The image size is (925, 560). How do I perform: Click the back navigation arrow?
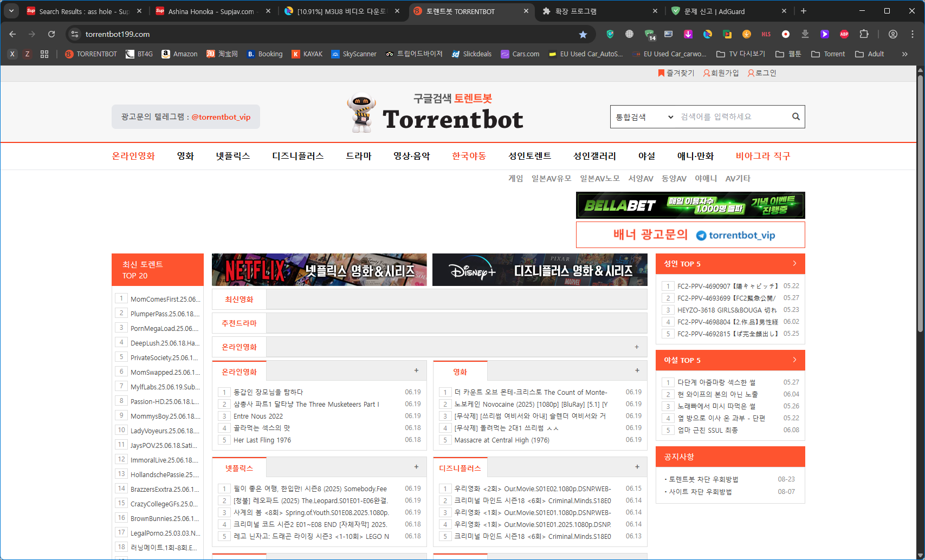pyautogui.click(x=12, y=34)
